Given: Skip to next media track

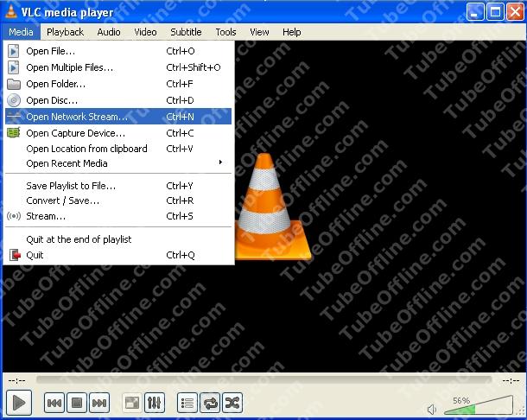Looking at the screenshot, I should click(x=99, y=403).
